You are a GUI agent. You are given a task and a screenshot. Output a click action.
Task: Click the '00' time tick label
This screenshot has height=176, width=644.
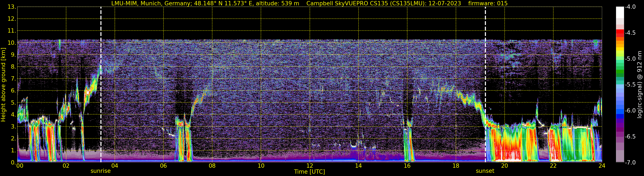tap(20, 166)
